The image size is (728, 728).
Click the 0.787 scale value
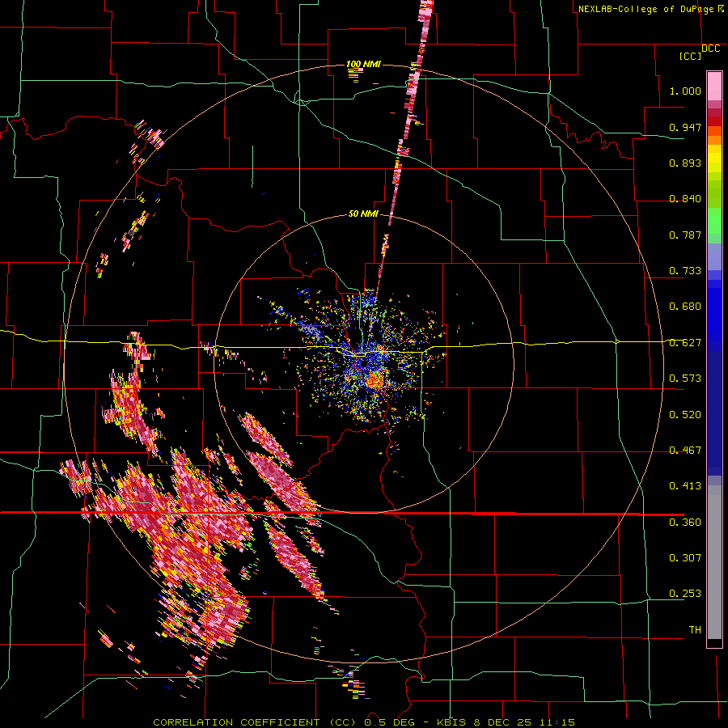685,235
